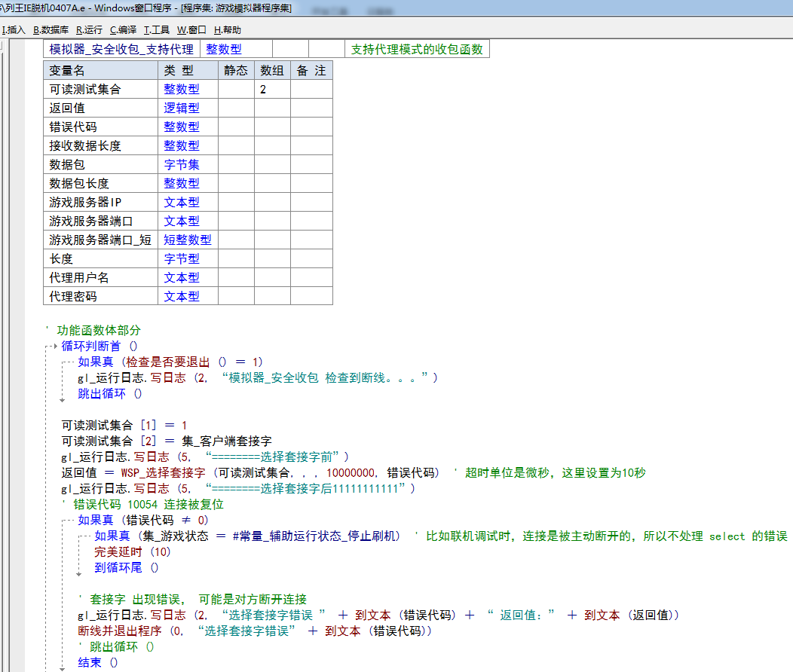Select the 可读测试集合 variable name cell
793x672 pixels.
tap(85, 89)
